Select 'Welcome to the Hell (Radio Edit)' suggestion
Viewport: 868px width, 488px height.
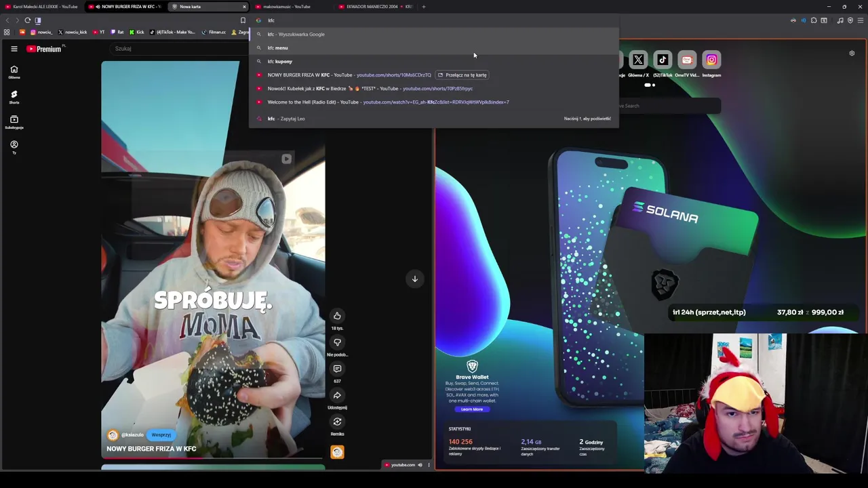[x=434, y=102]
